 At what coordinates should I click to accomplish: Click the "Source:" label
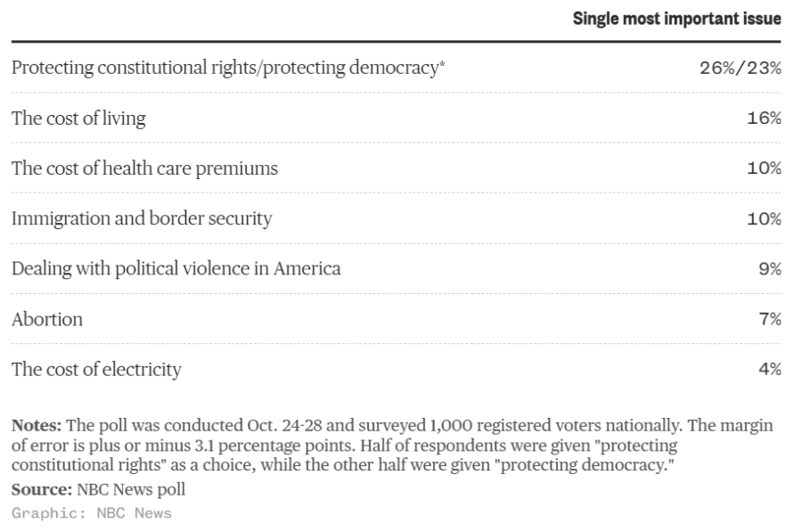click(x=40, y=491)
